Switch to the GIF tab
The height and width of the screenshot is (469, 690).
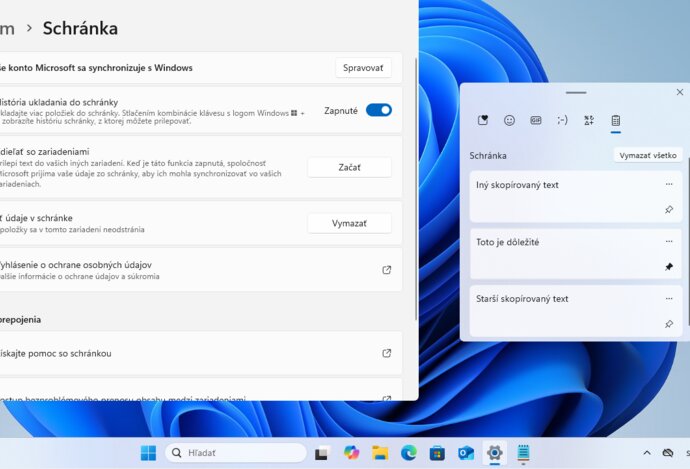point(536,120)
